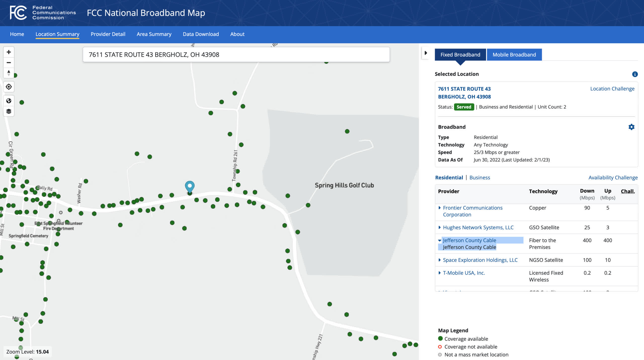Open Selected Location info icon
Screen dimensions: 644x360
click(635, 74)
